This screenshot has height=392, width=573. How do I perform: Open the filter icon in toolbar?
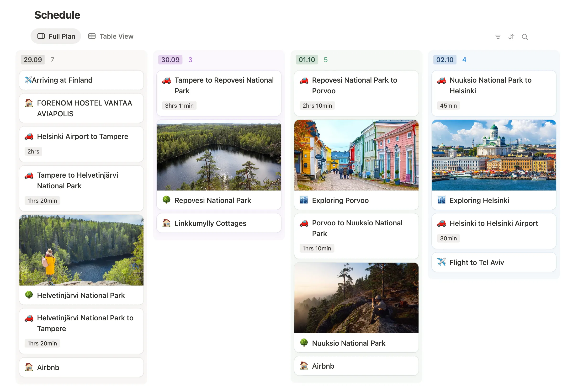tap(498, 37)
